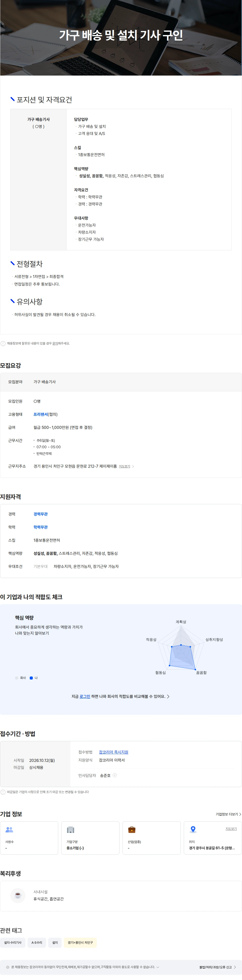Click the people icon in the 사원수 card
Screen dimensions: 242x980
coord(10,830)
